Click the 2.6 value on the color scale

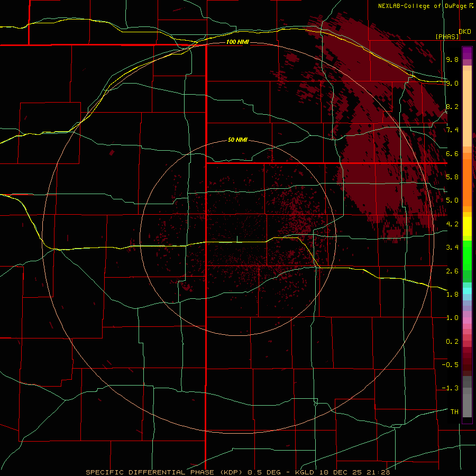[x=452, y=271]
